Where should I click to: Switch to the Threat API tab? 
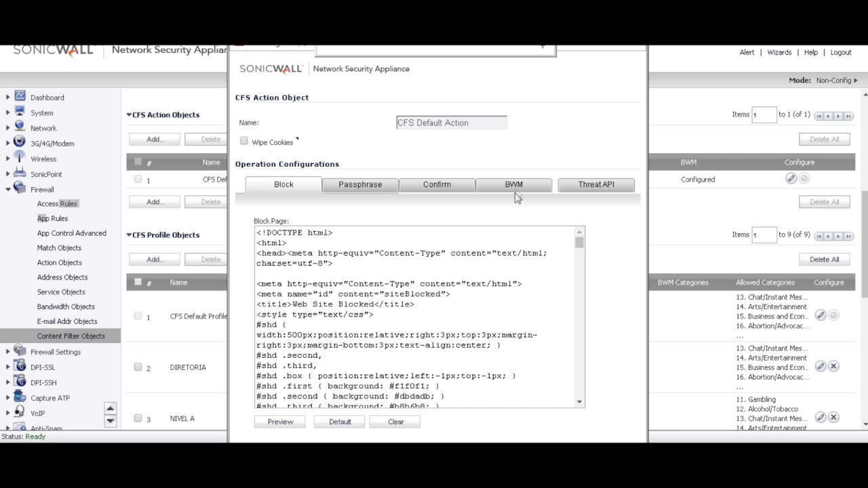click(x=596, y=184)
